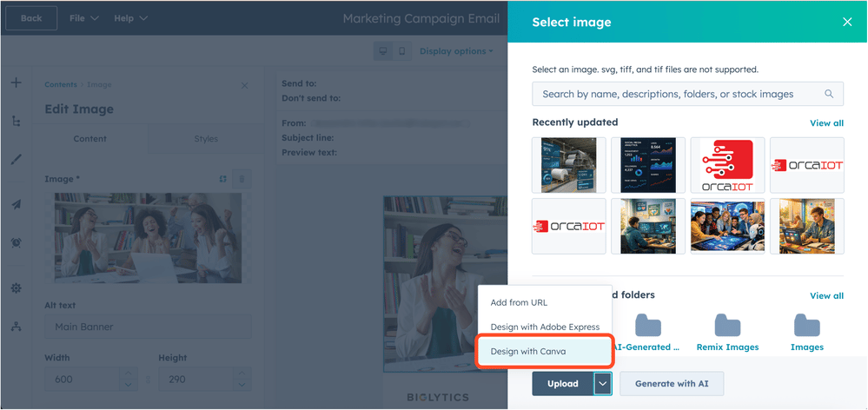Image resolution: width=868 pixels, height=410 pixels.
Task: Open the File menu
Action: [83, 18]
